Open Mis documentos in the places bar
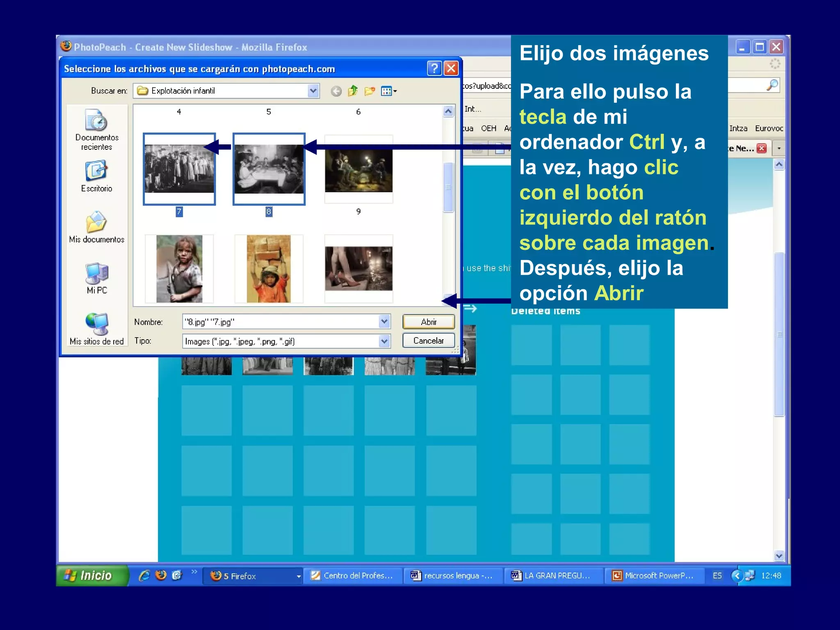Screen dimensions: 840x630 (97, 227)
